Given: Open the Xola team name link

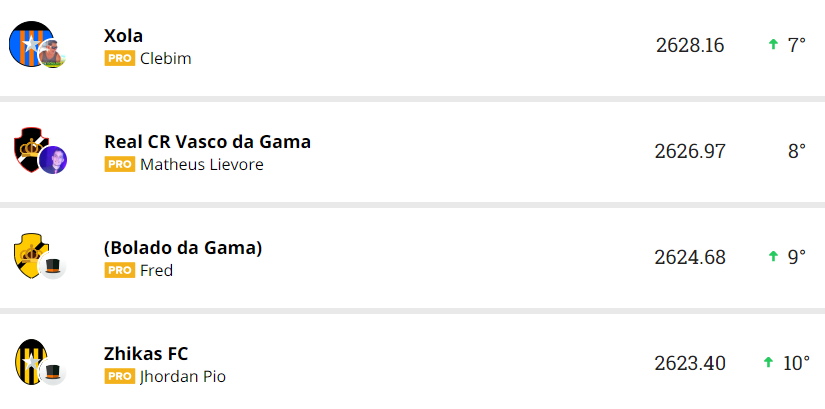Looking at the screenshot, I should [x=123, y=36].
